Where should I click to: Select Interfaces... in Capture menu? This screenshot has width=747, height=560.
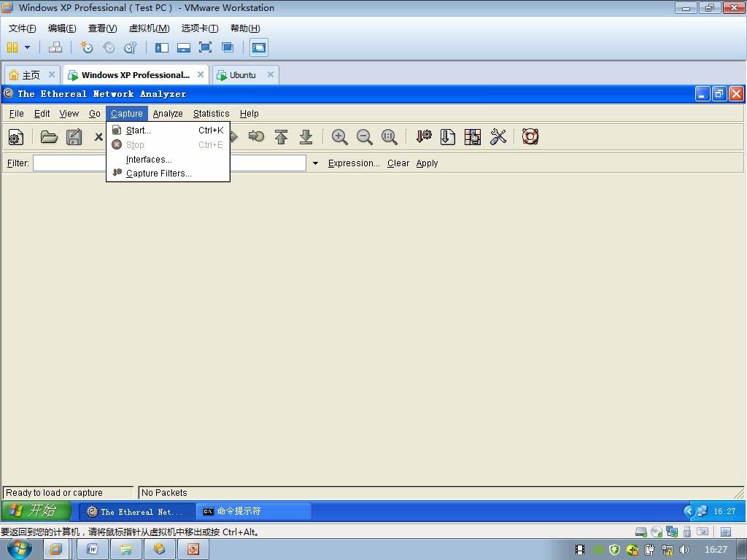click(169, 159)
